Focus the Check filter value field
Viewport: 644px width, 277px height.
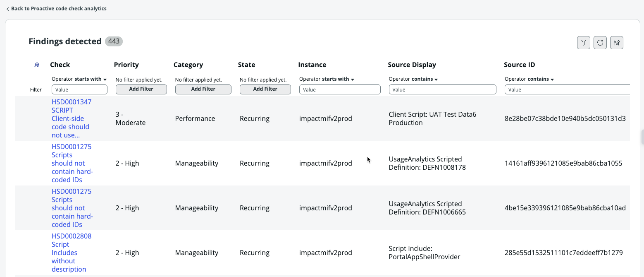pyautogui.click(x=79, y=89)
